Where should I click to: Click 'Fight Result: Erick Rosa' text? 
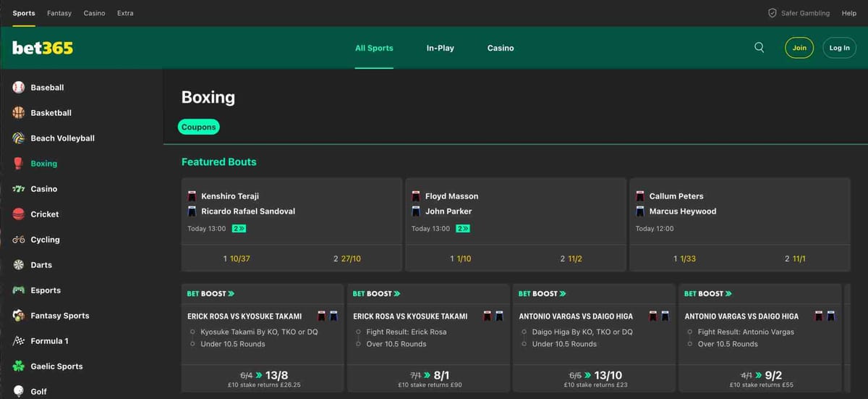pyautogui.click(x=406, y=332)
